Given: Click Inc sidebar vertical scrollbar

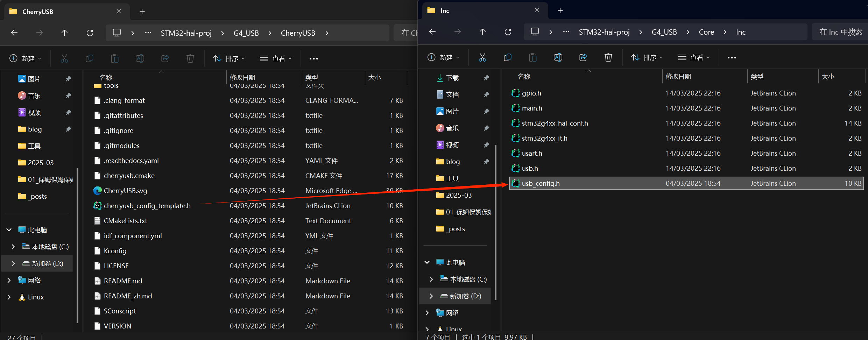Looking at the screenshot, I should tap(495, 222).
